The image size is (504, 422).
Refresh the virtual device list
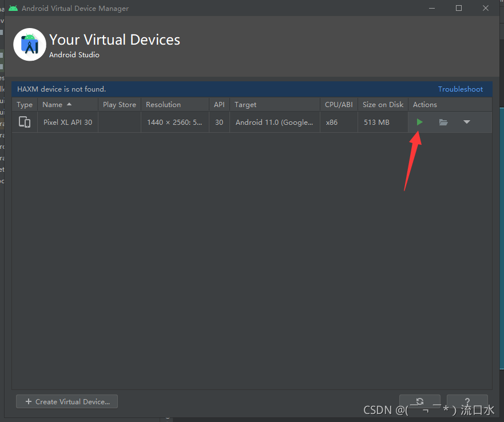[x=419, y=401]
